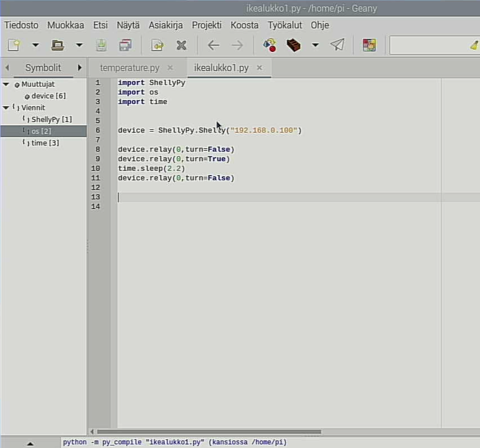Viewport: 480px width, 448px height.
Task: Select ShellyPy [1] in symbol tree
Action: click(51, 119)
